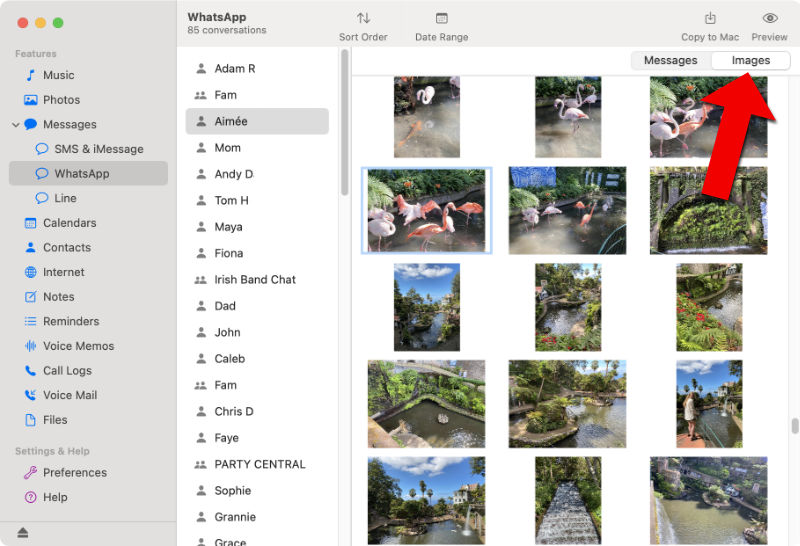Open the Call Logs phone icon
This screenshot has height=546, width=800.
click(31, 370)
